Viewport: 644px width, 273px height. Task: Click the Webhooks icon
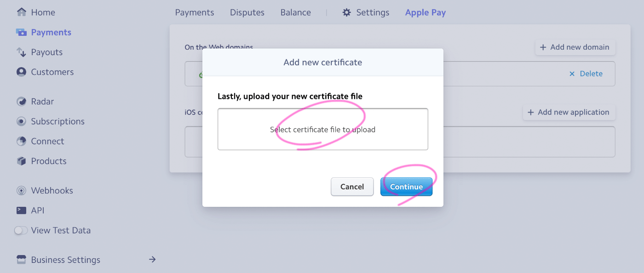pos(21,190)
